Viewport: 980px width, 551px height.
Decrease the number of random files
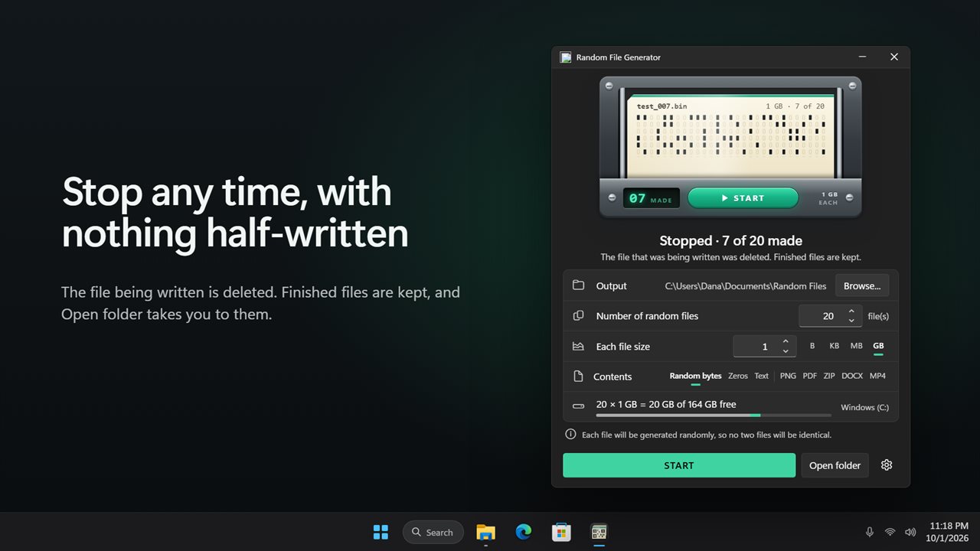tap(851, 321)
